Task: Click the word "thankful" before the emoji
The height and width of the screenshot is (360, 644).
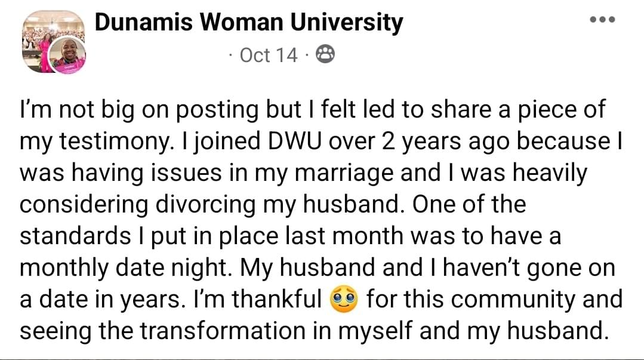Action: pyautogui.click(x=276, y=299)
